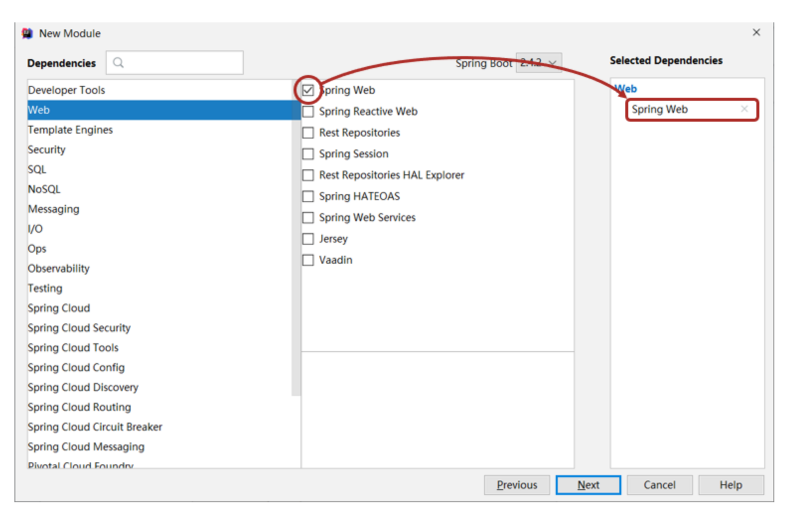Choose the Spring Cloud Config category
Screen dimensions: 812x513
pyautogui.click(x=160, y=367)
